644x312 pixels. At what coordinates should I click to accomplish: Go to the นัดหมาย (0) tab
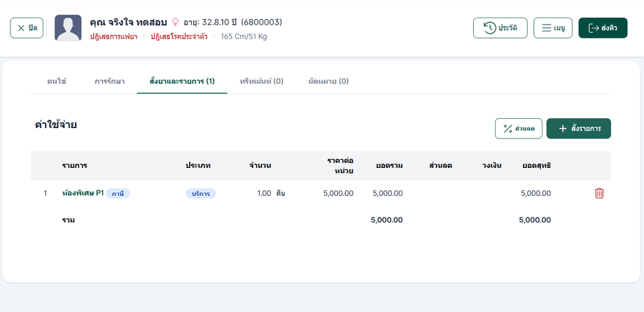pyautogui.click(x=328, y=81)
